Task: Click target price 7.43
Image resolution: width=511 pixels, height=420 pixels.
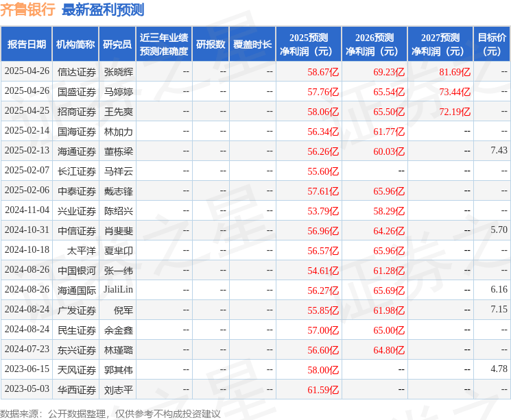Action: point(499,151)
